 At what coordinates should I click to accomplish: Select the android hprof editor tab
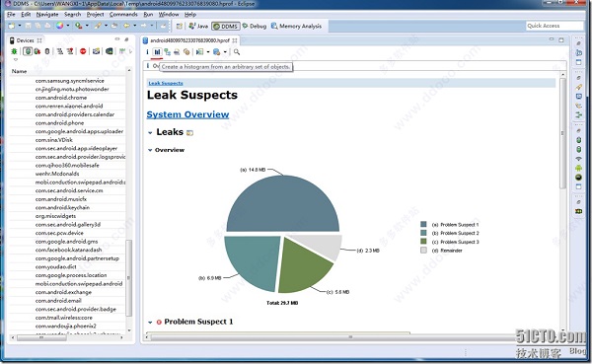point(189,40)
